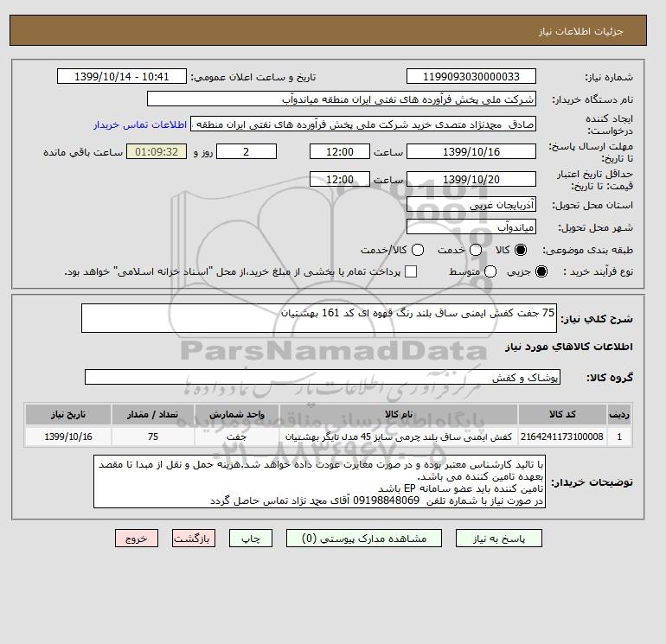Click the delivery province field آذربایجان غربی

[471, 205]
